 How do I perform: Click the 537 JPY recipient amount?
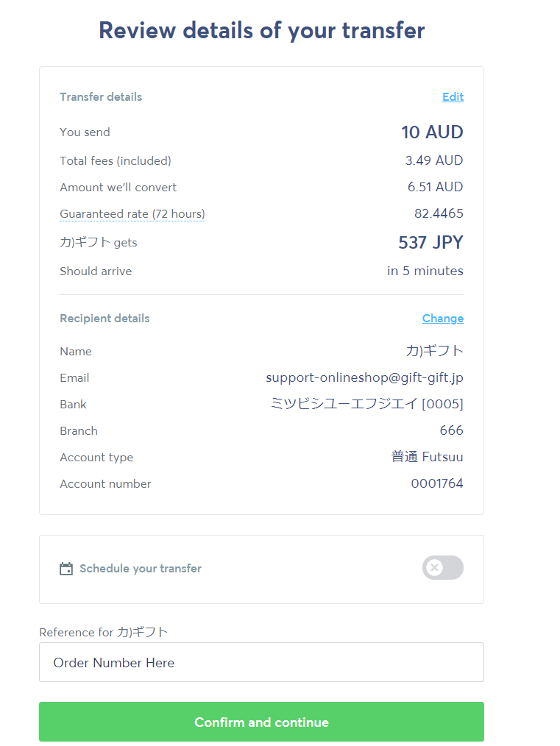(430, 243)
